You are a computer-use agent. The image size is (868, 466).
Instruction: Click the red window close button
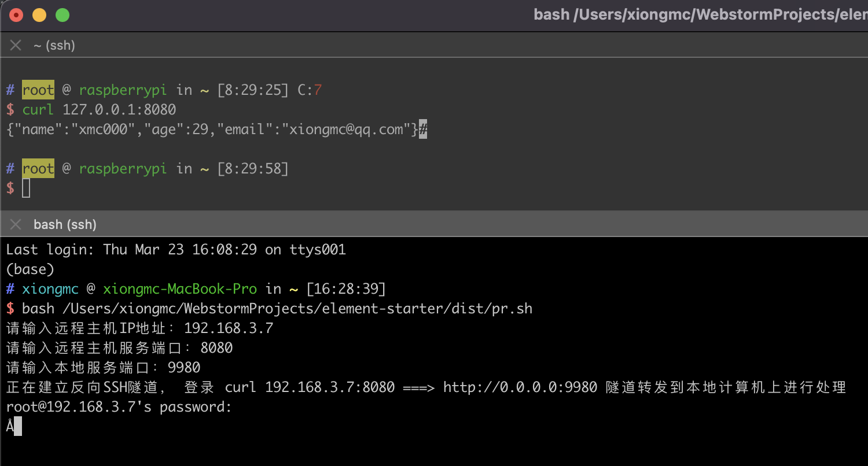coord(16,15)
